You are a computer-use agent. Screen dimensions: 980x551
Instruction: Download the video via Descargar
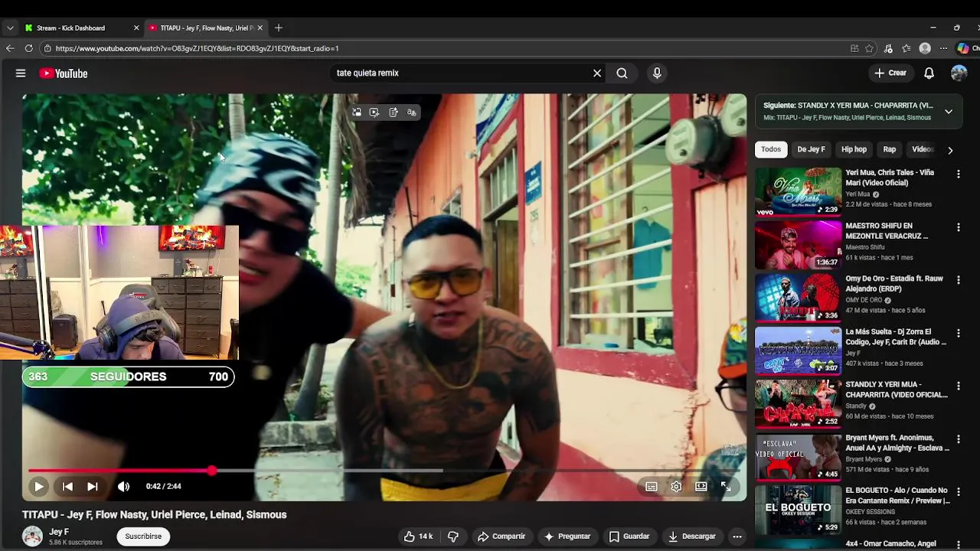point(691,536)
